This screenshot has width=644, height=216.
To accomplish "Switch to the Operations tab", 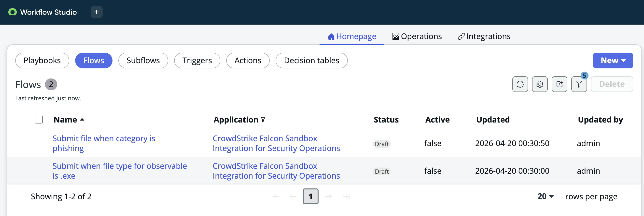I will [417, 37].
